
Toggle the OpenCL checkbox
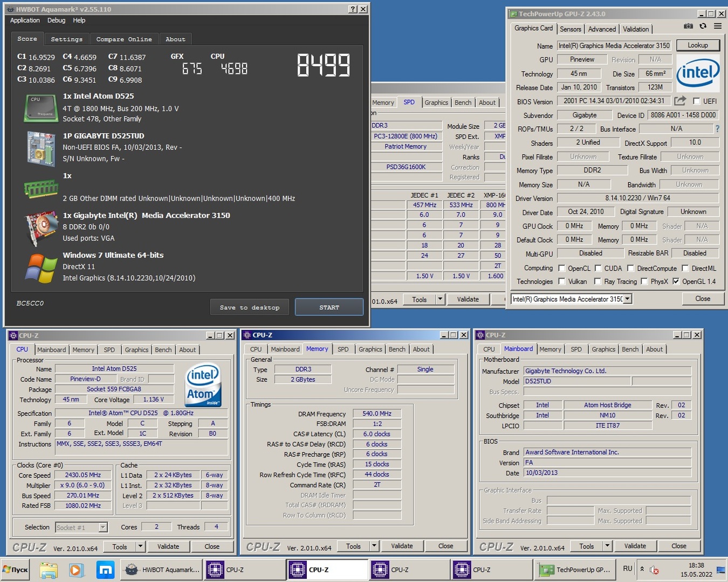(x=562, y=268)
